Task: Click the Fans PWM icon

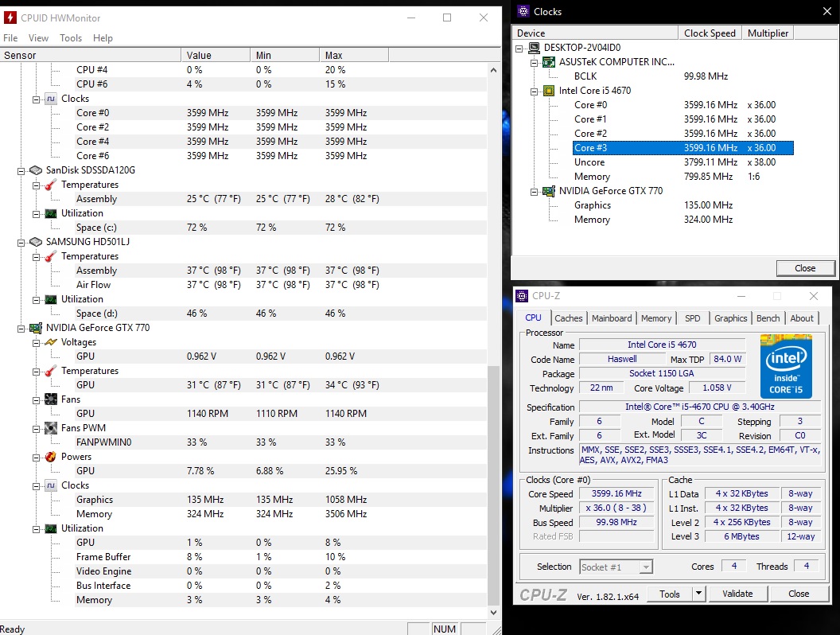Action: pos(51,427)
